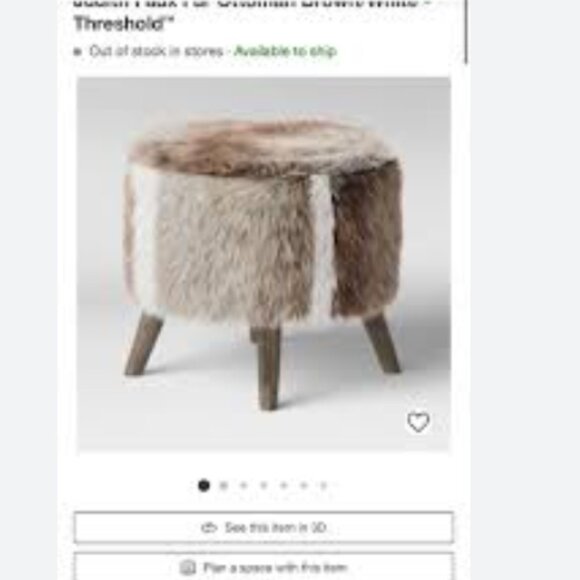
Task: Go to the second carousel image dot
Action: [223, 485]
